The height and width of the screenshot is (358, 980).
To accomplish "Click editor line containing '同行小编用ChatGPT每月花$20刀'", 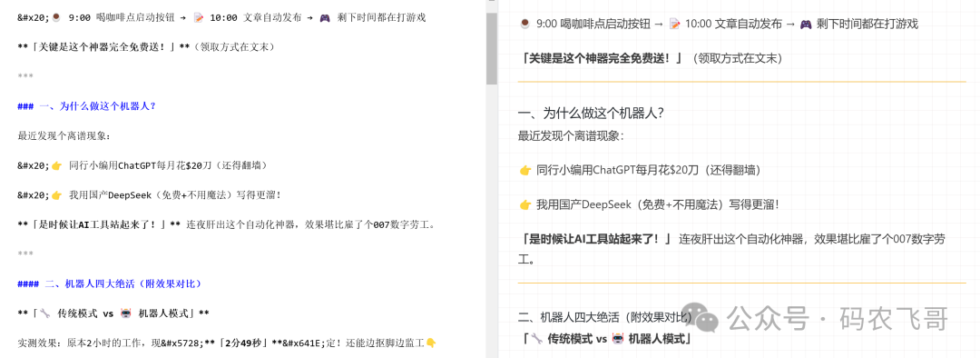I will click(142, 165).
